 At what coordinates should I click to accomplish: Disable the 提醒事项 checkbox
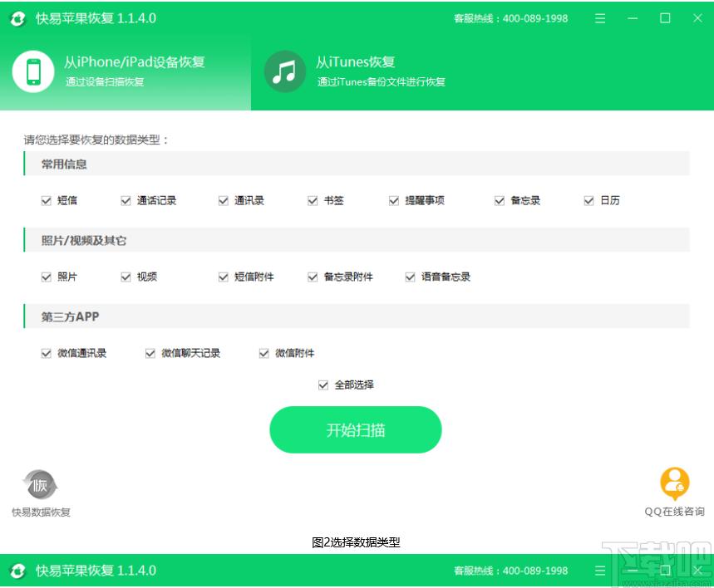394,201
